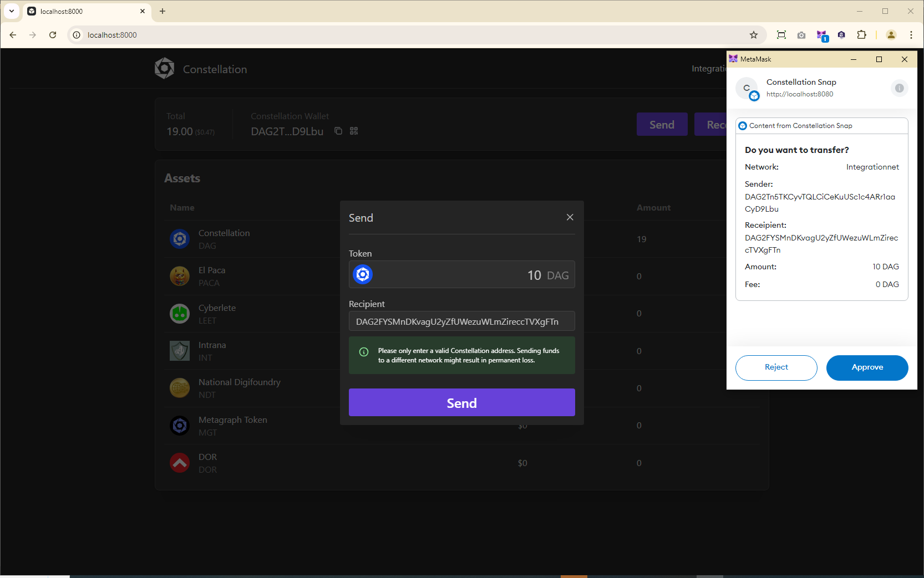The image size is (924, 578).
Task: Click the screenshot camera extension icon
Action: (801, 35)
